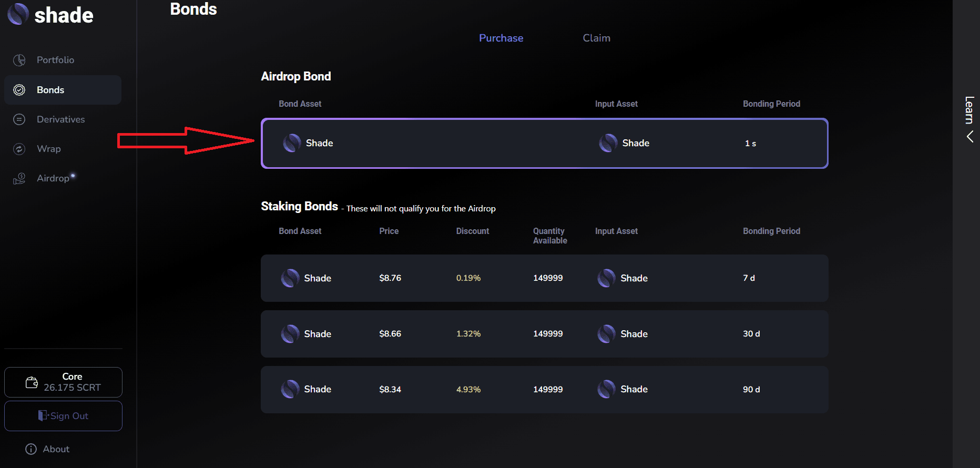
Task: Click input asset Shade icon in 7 d row
Action: pos(607,278)
